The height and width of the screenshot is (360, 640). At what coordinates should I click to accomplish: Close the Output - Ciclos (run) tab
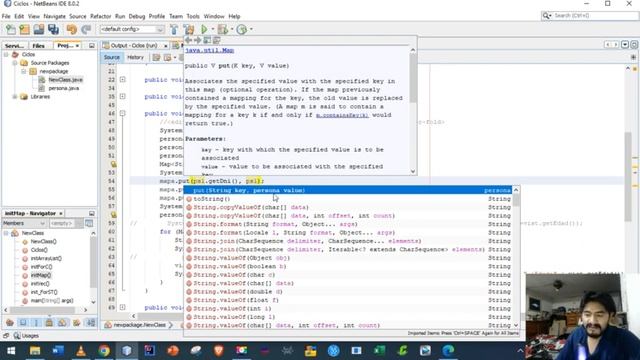point(165,46)
